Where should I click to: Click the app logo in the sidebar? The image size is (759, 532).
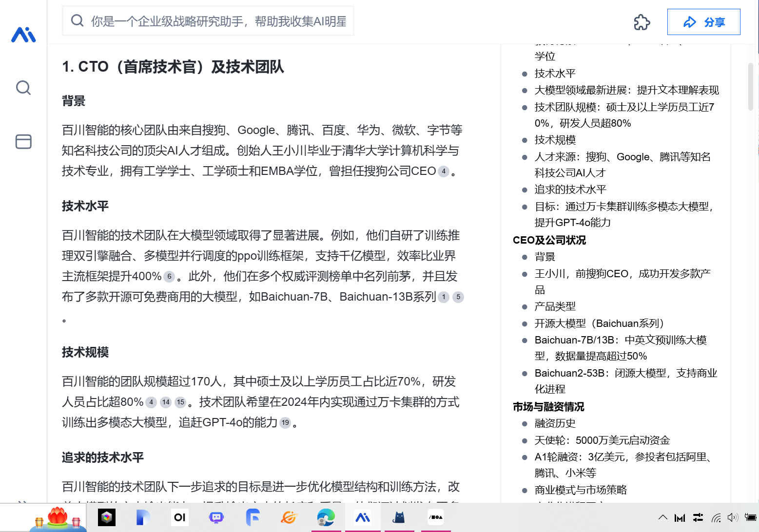[x=23, y=35]
